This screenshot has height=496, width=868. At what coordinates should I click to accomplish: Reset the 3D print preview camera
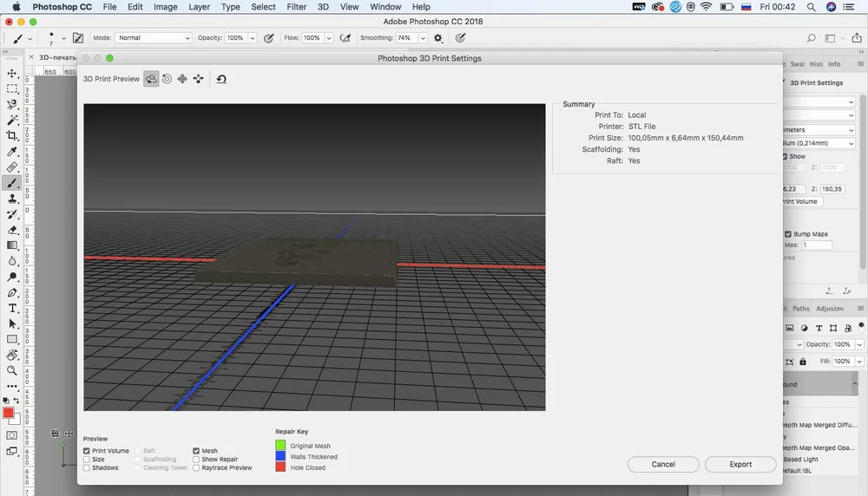(221, 79)
